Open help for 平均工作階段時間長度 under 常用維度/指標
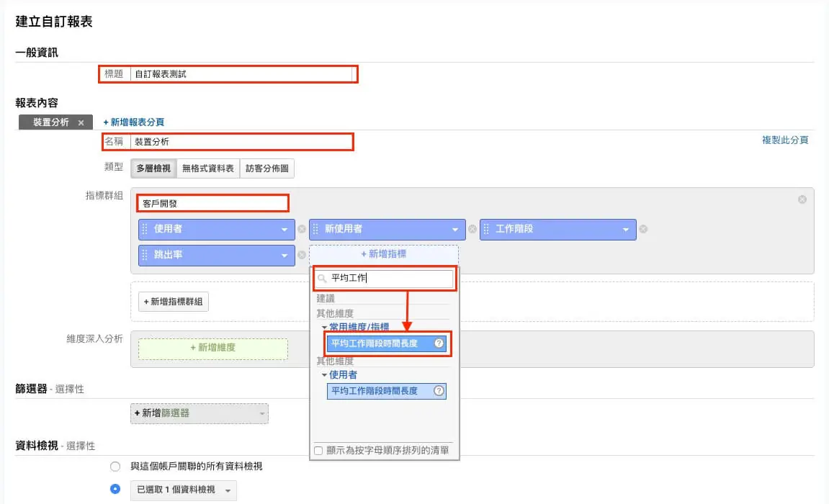This screenshot has height=504, width=829. [439, 343]
